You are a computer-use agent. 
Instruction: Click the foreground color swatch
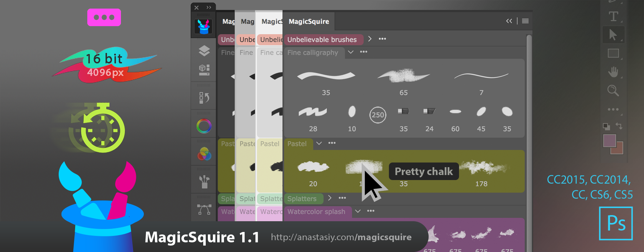[x=609, y=140]
